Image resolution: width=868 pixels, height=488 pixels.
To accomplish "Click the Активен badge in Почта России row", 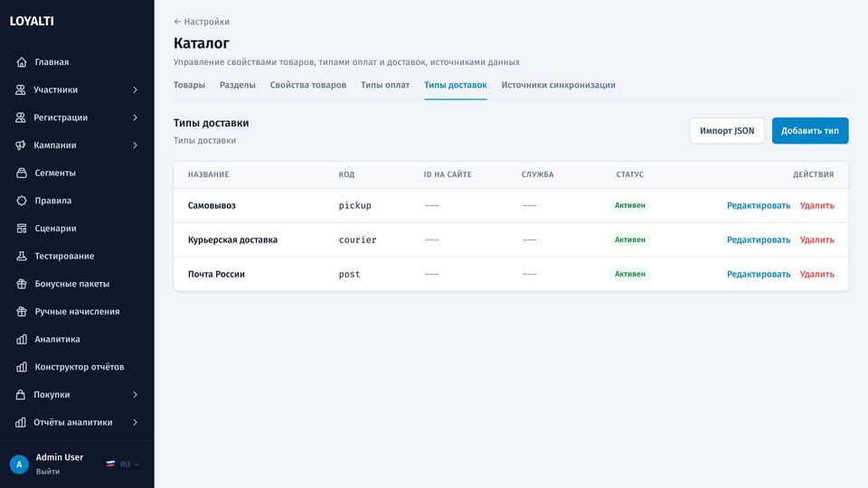I will [x=630, y=274].
